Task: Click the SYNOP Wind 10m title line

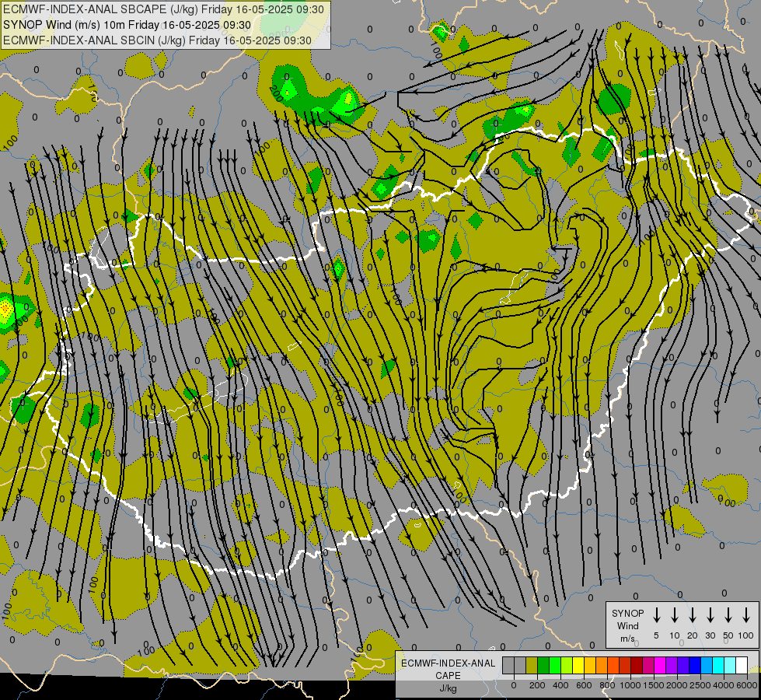Action: pos(127,25)
